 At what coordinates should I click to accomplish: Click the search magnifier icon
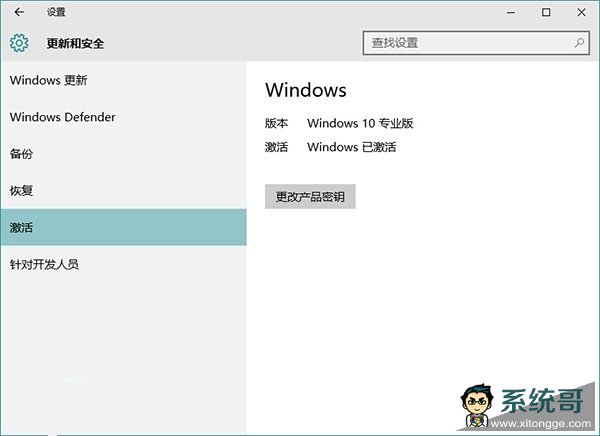tap(579, 43)
